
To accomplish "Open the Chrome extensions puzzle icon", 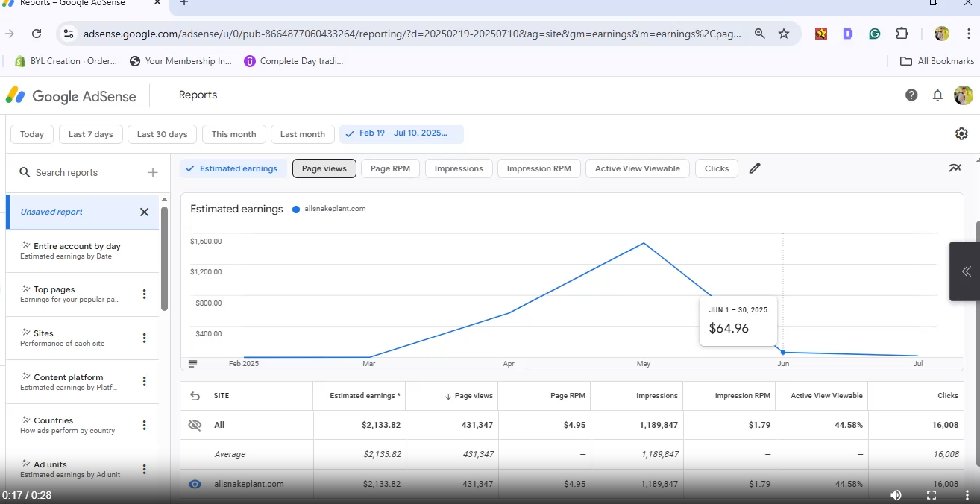I will coord(902,34).
